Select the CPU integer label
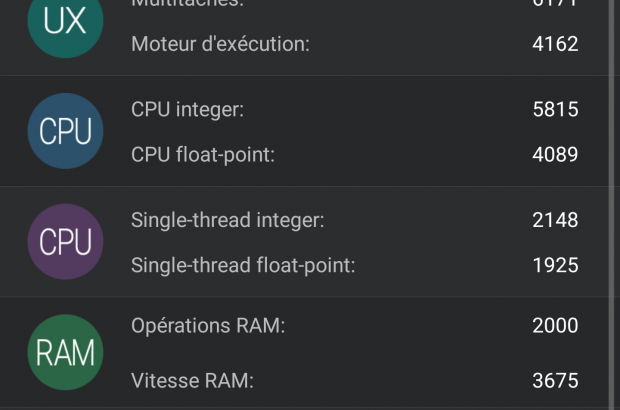This screenshot has height=410, width=620. click(188, 110)
